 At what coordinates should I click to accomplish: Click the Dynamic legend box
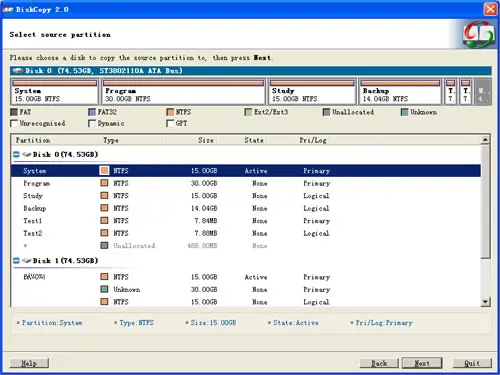click(x=92, y=124)
